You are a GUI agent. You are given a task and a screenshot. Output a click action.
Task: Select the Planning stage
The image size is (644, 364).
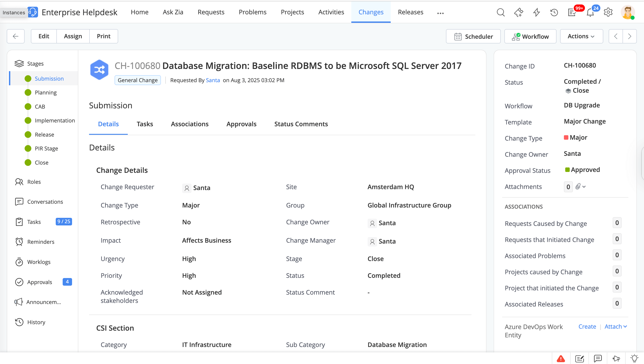[45, 92]
